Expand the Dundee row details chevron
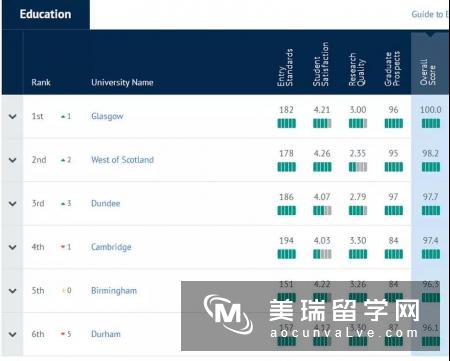Image resolution: width=450 pixels, height=361 pixels. (13, 203)
